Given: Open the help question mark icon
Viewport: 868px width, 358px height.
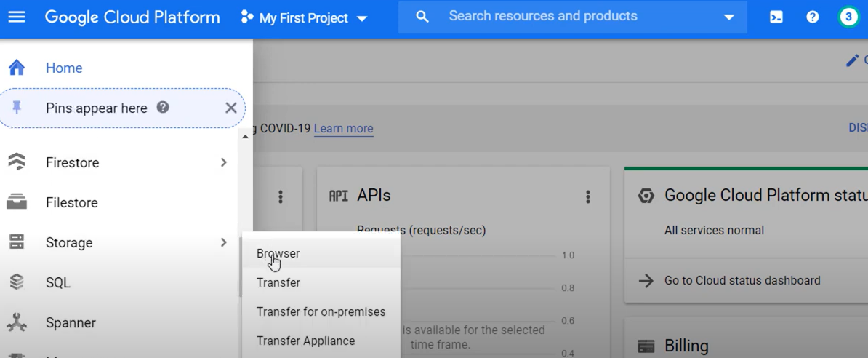Looking at the screenshot, I should tap(812, 17).
